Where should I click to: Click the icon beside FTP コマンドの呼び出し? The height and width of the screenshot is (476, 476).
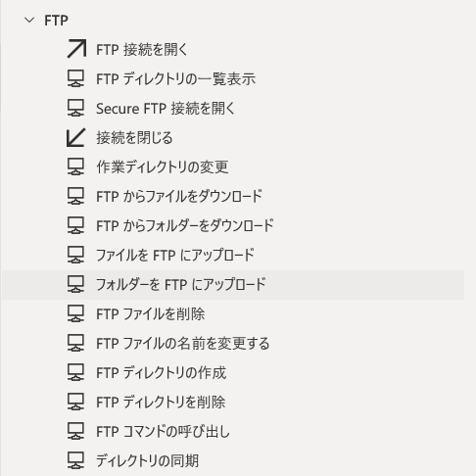(75, 431)
